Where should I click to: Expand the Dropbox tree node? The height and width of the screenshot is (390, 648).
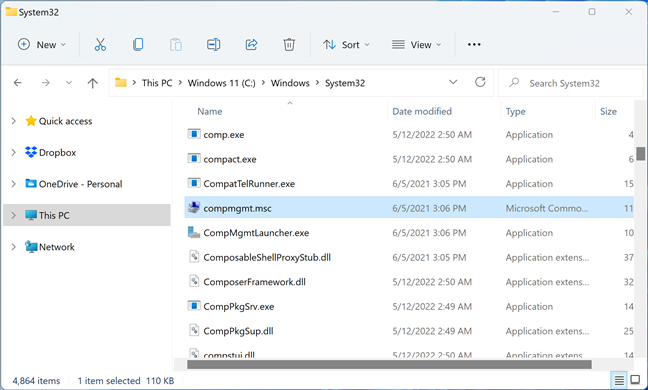pos(14,152)
